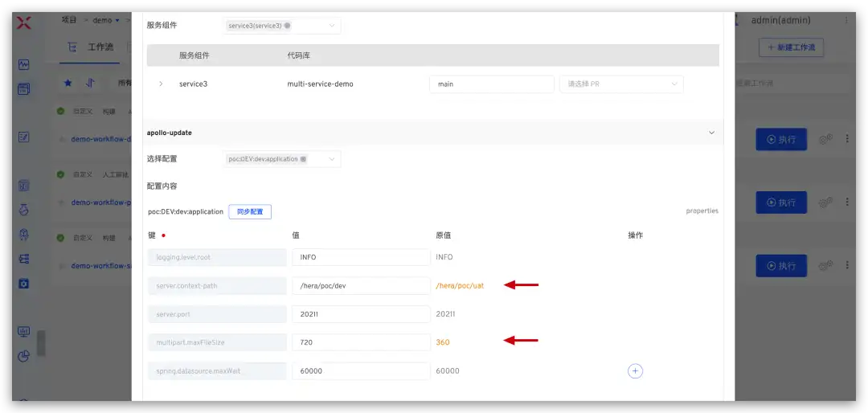Open the waveform monitor sidebar icon
Screen dimensions: 868x413
[23, 65]
